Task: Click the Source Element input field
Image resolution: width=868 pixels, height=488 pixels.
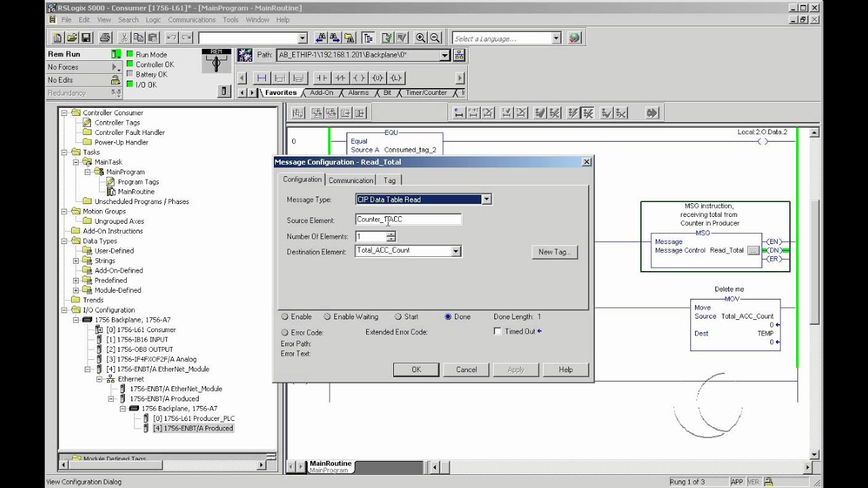Action: tap(408, 220)
